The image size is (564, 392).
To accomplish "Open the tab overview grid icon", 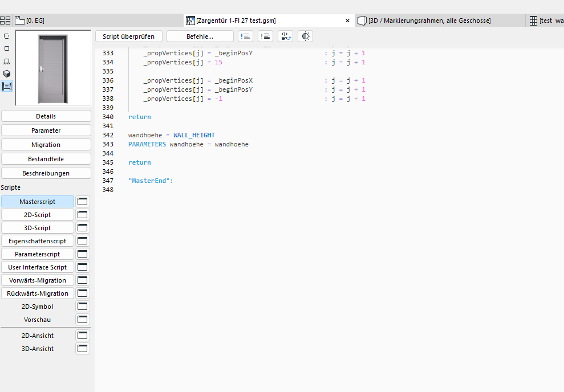I will (5, 21).
